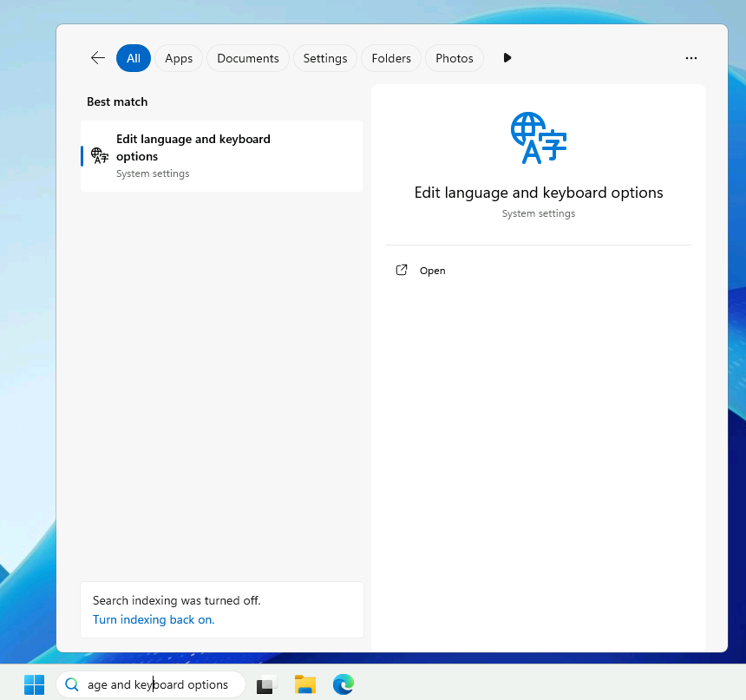This screenshot has height=700, width=746.
Task: Expand more filters with the right arrow
Action: coord(507,58)
